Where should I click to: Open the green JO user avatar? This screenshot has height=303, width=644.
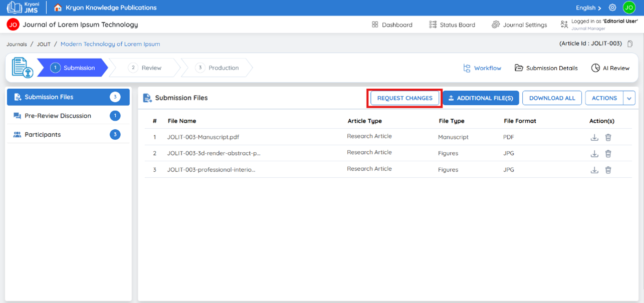(x=629, y=8)
